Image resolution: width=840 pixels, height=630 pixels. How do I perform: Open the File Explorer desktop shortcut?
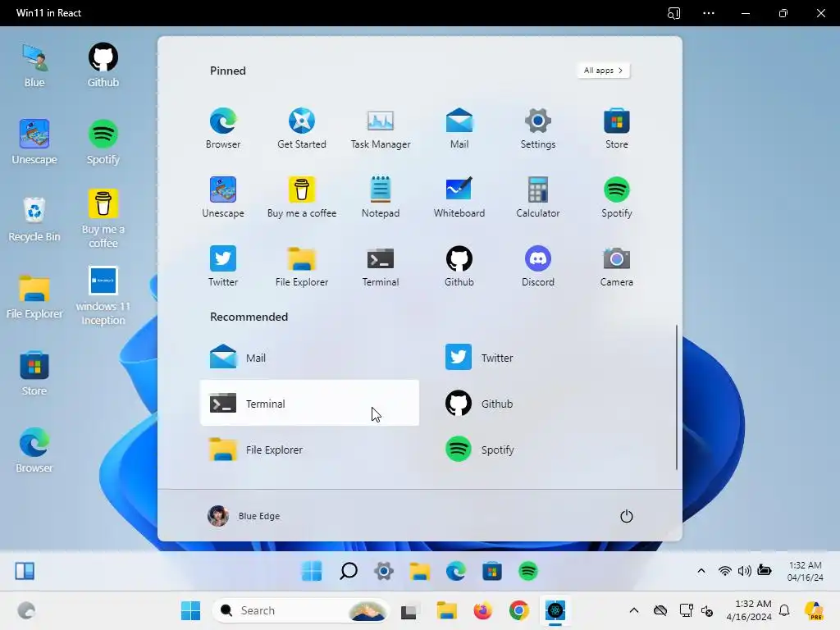tap(34, 297)
